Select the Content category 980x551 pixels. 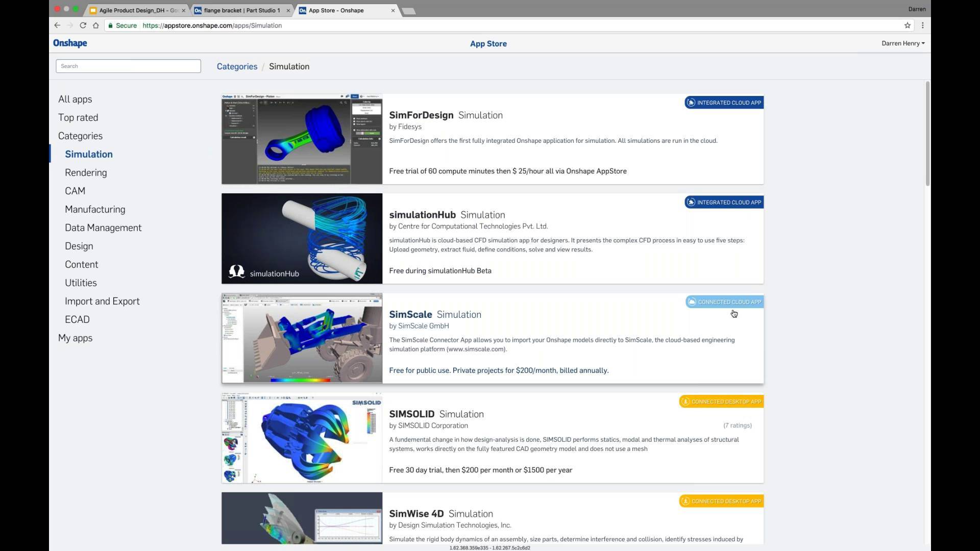(82, 265)
